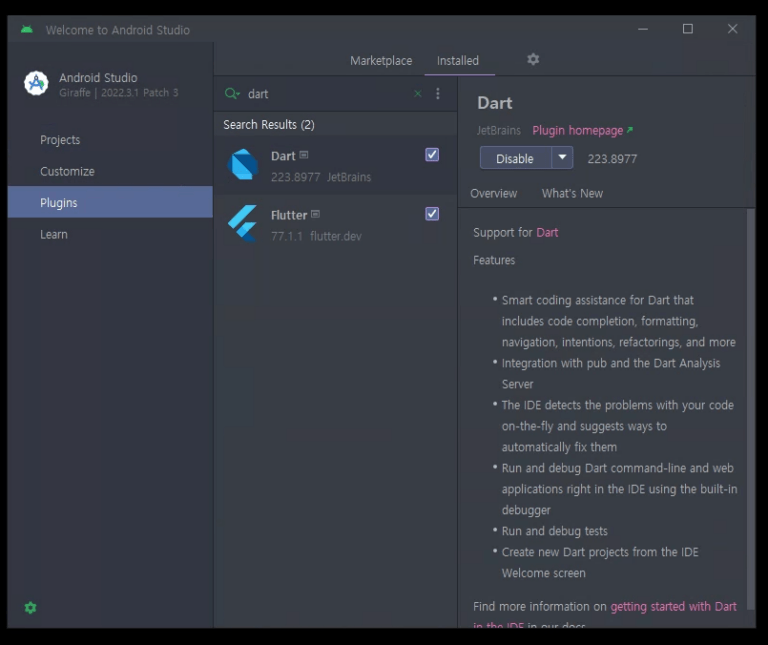Follow the getting started with Dart link

coord(673,607)
